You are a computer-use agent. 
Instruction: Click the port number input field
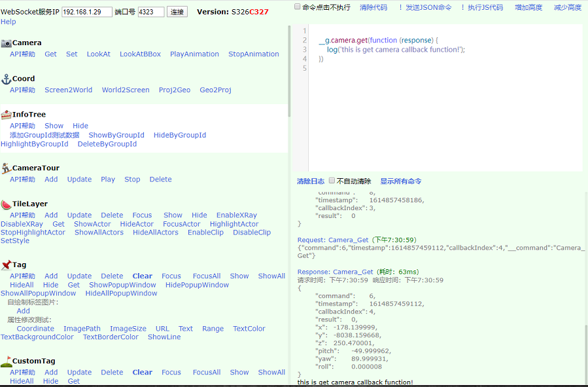coord(150,12)
